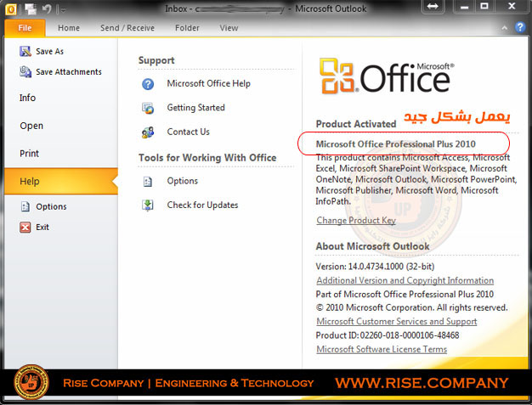Open Additional Version and Copyright Information link

(405, 281)
